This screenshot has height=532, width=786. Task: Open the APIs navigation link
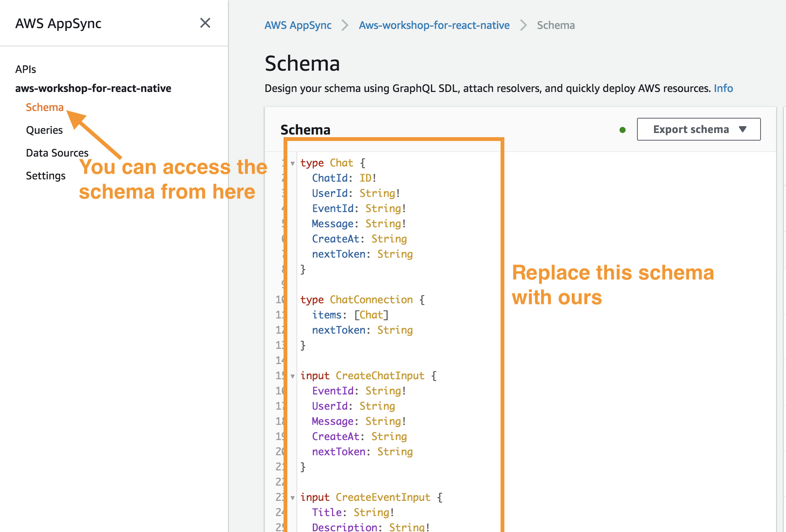tap(25, 69)
